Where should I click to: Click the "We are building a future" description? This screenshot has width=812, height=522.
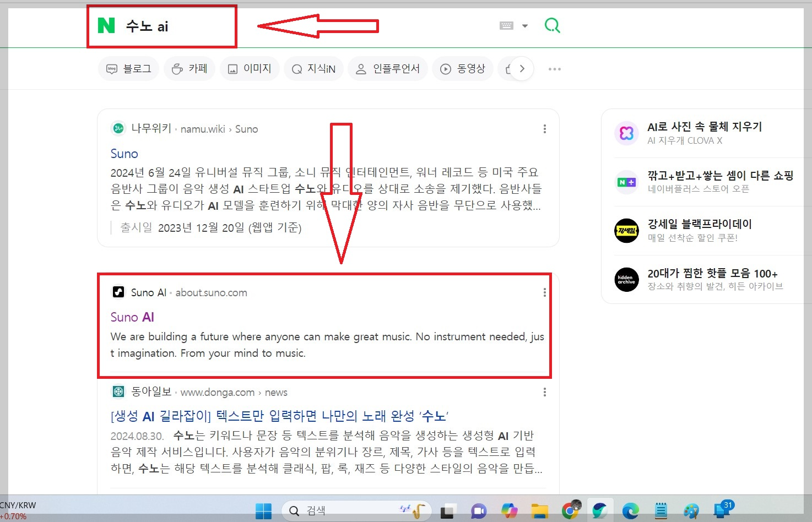(327, 345)
